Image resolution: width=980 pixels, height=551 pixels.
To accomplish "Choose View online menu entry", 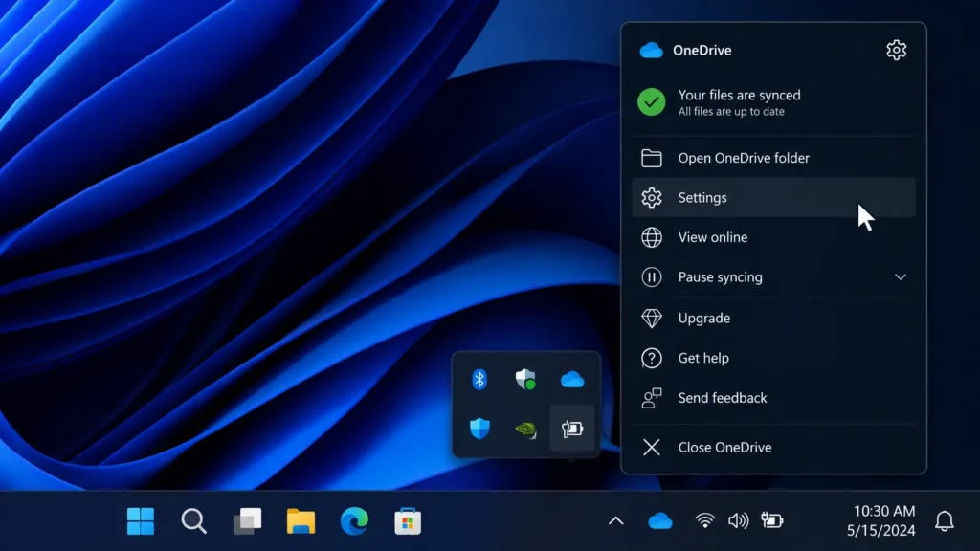I will [773, 237].
